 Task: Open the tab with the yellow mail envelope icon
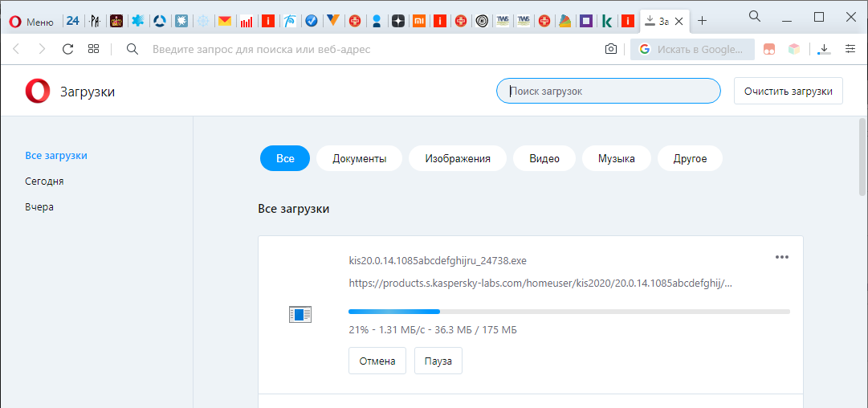tap(225, 22)
